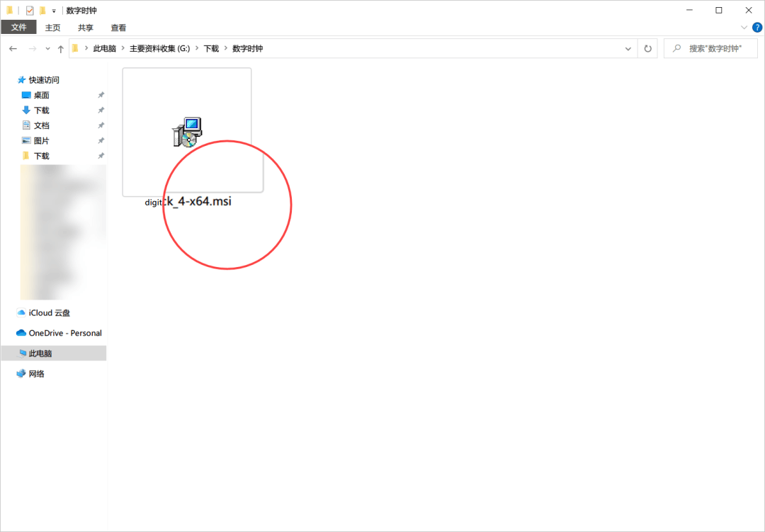
Task: Open the 共享 ribbon tab
Action: tap(86, 28)
